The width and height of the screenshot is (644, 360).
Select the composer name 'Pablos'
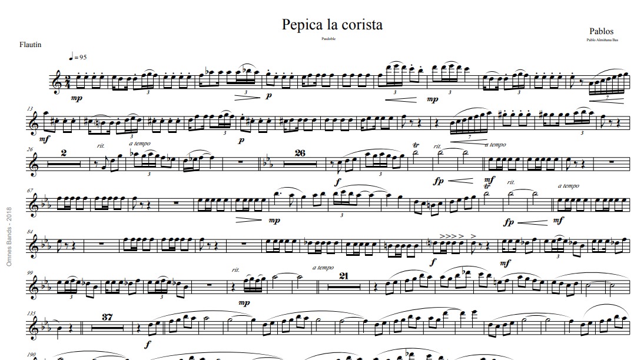(x=601, y=31)
